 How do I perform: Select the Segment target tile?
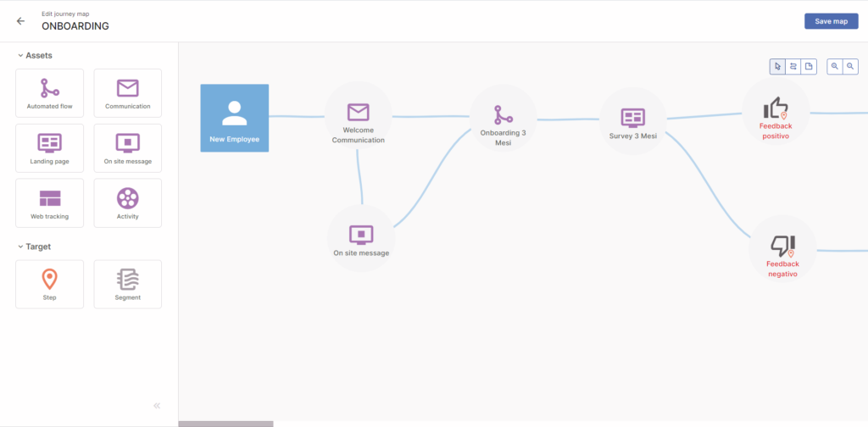pos(128,285)
